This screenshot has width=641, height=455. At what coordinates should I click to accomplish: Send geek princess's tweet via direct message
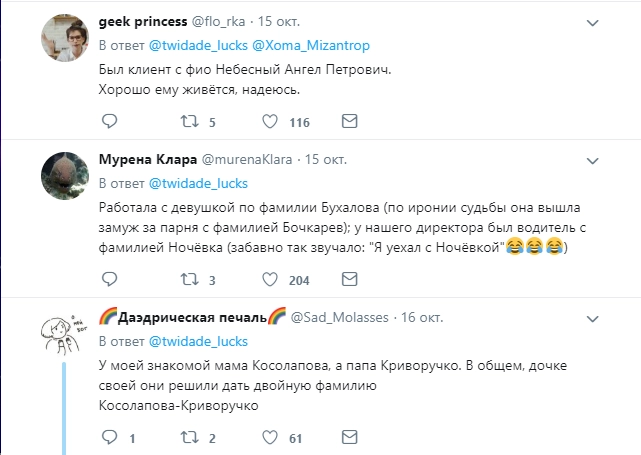(349, 122)
